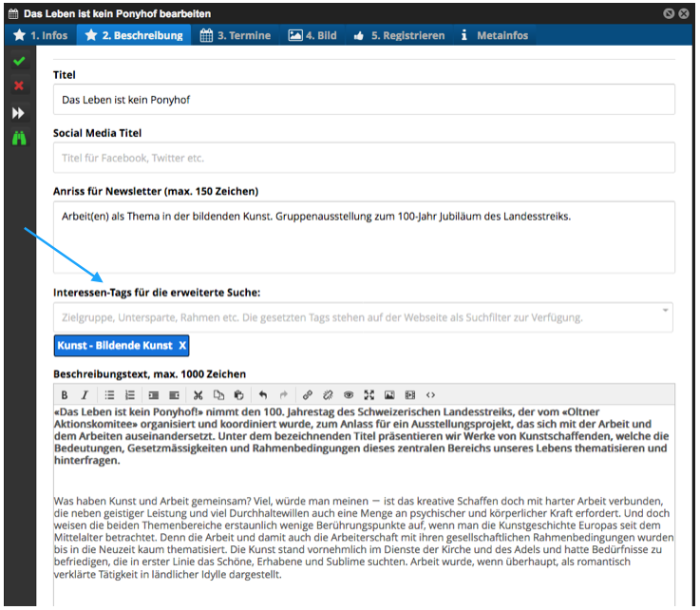Toggle fullscreen mode in the editor
The height and width of the screenshot is (610, 700).
[369, 394]
